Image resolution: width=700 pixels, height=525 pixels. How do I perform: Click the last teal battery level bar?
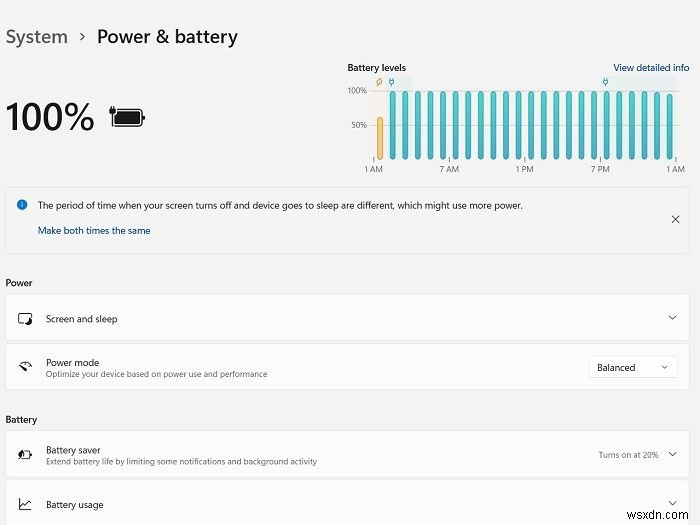coord(669,126)
